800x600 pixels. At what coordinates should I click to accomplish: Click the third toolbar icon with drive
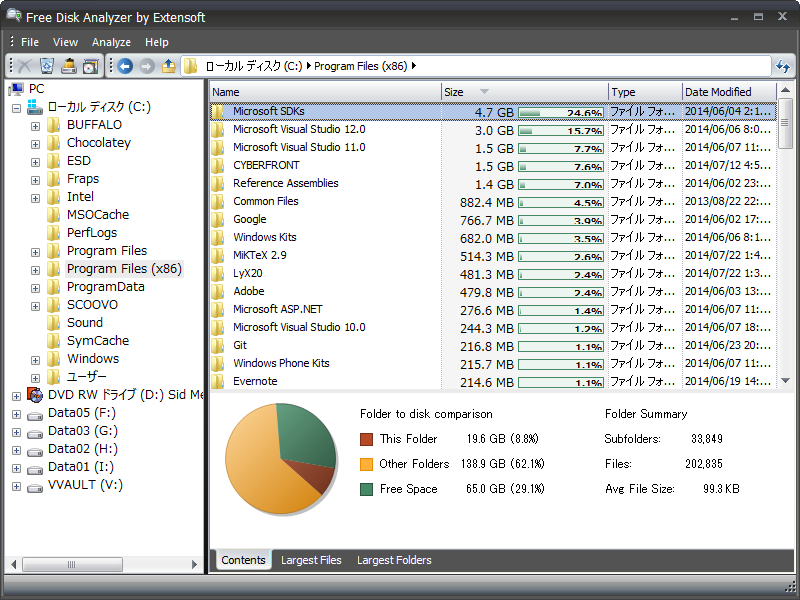pos(69,66)
